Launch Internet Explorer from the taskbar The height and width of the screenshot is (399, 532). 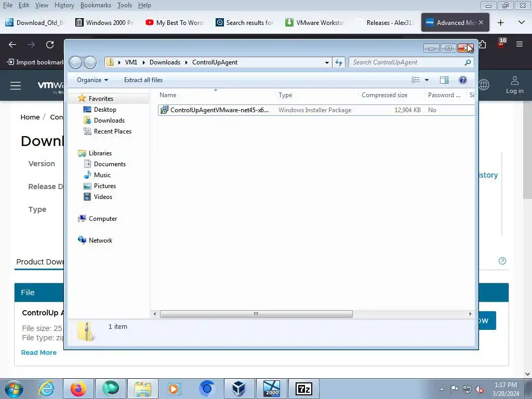(46, 389)
